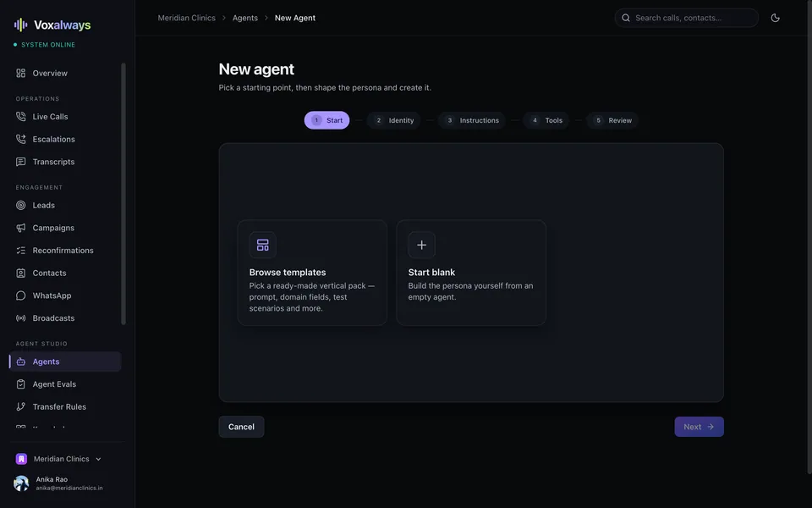812x508 pixels.
Task: Open Transfer Rules from the sidebar
Action: (x=59, y=406)
